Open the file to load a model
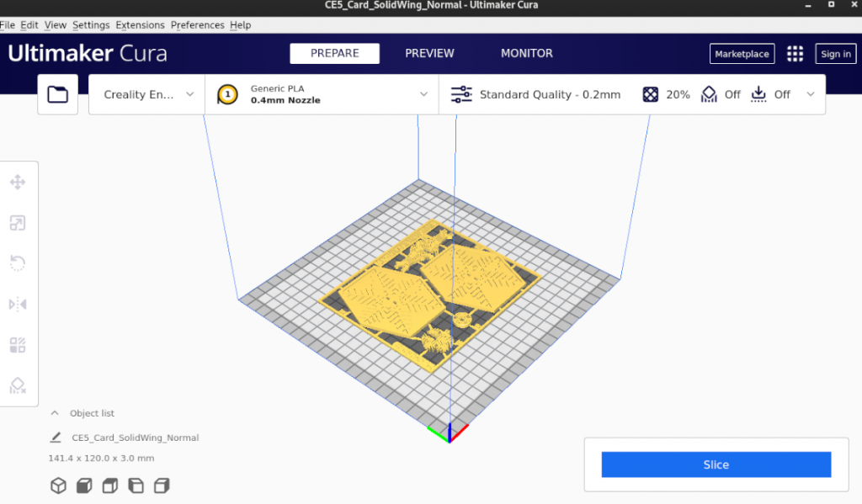This screenshot has height=504, width=862. point(57,94)
